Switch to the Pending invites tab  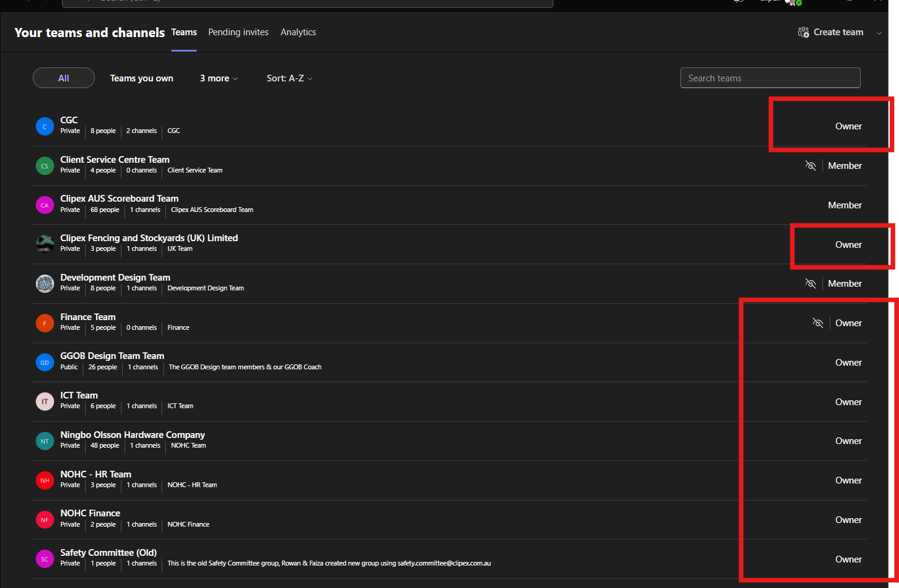coord(238,32)
